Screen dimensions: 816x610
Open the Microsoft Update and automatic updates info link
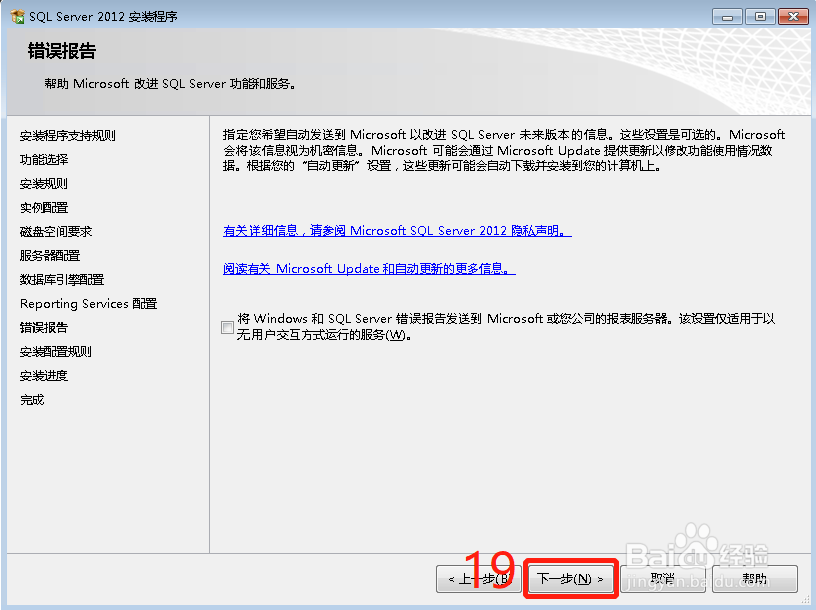coord(369,269)
